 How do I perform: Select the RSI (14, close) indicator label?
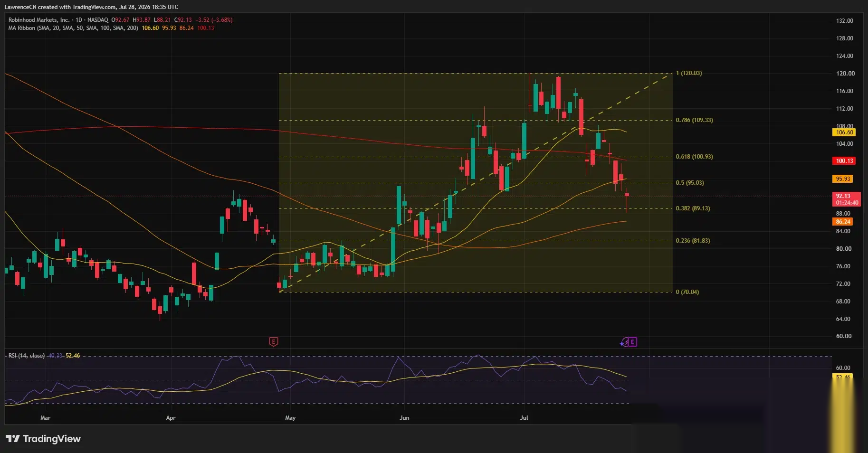[27, 356]
